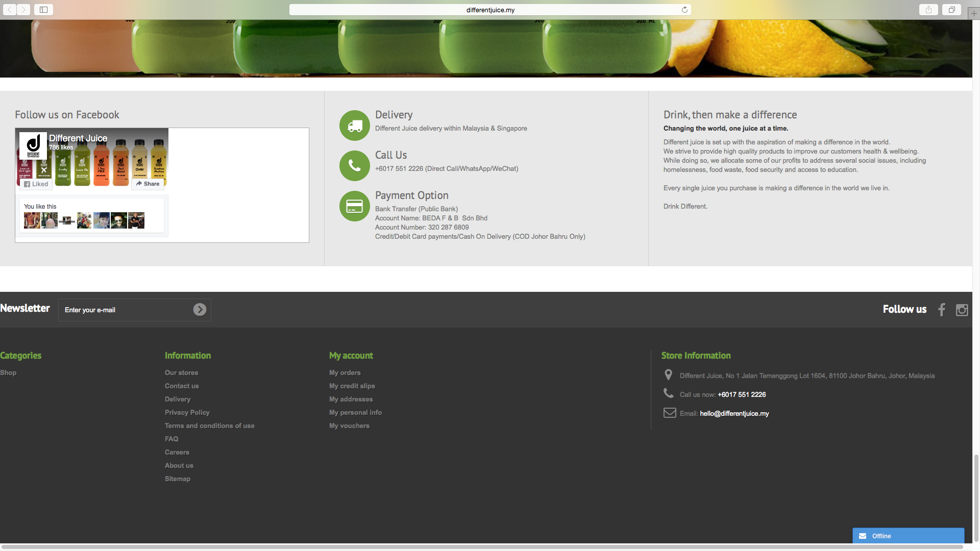The image size is (980, 551).
Task: Open the Careers link
Action: [x=177, y=452]
